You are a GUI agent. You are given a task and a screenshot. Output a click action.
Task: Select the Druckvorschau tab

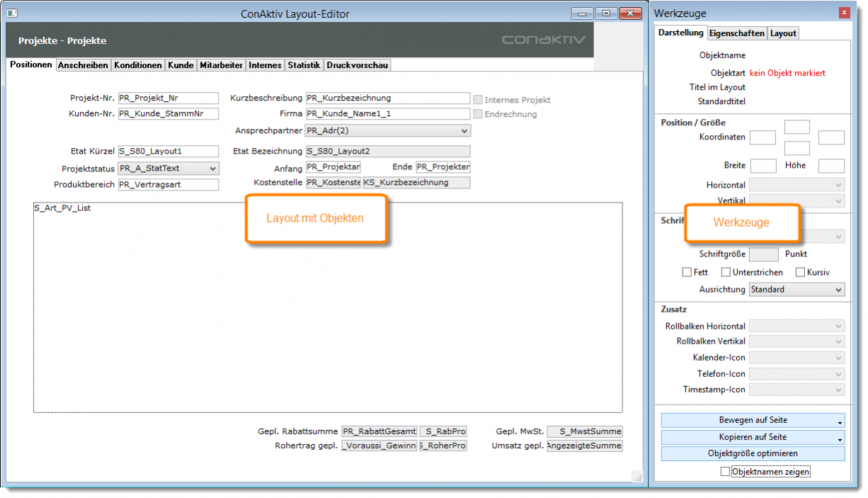tap(357, 65)
